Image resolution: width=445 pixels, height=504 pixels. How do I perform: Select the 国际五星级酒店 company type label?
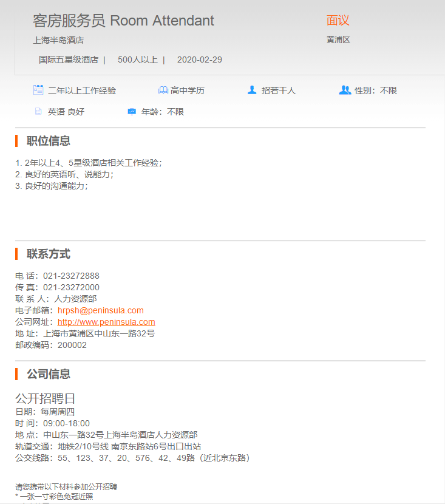pos(69,60)
